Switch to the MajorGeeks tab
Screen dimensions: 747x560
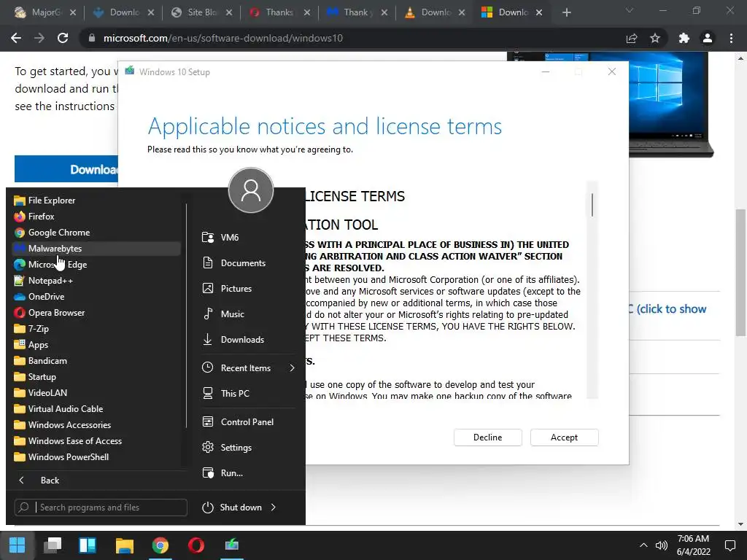pyautogui.click(x=41, y=12)
